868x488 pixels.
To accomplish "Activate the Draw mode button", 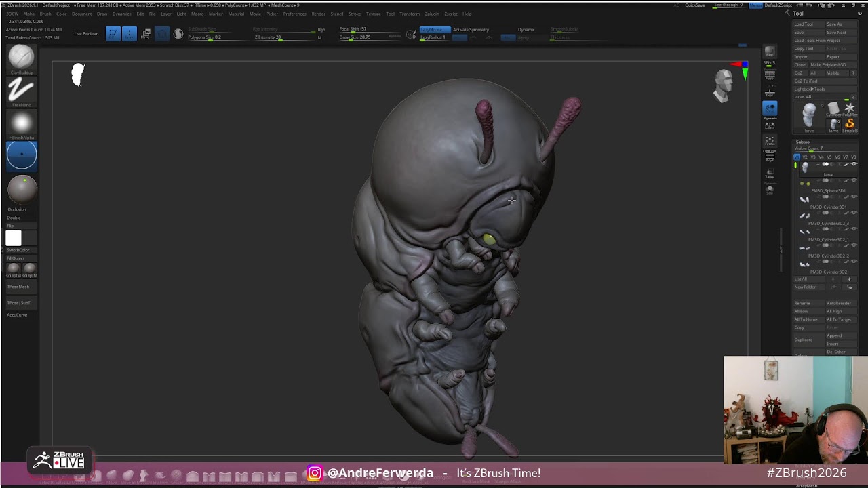I will [129, 33].
